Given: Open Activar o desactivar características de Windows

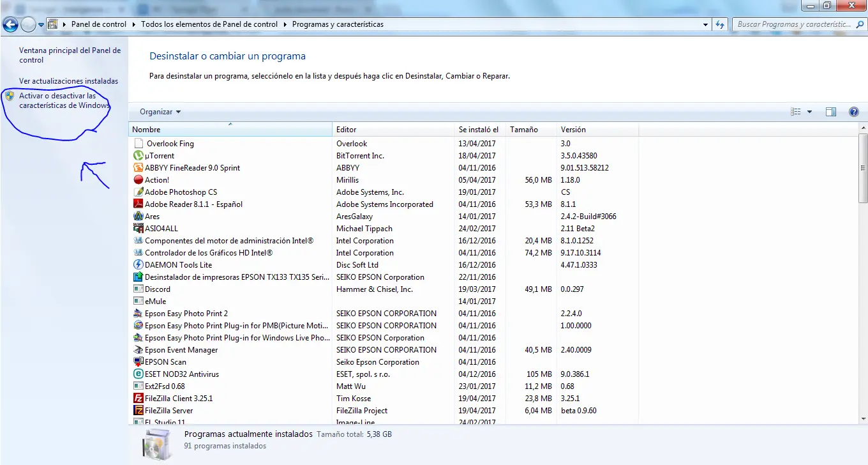Looking at the screenshot, I should coord(64,101).
